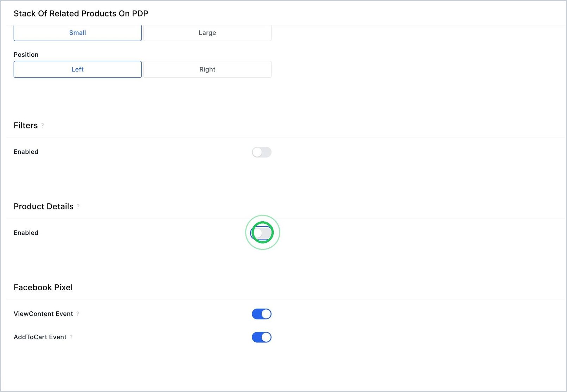The height and width of the screenshot is (392, 567).
Task: Open the help tooltip icon next to Filters
Action: [43, 125]
